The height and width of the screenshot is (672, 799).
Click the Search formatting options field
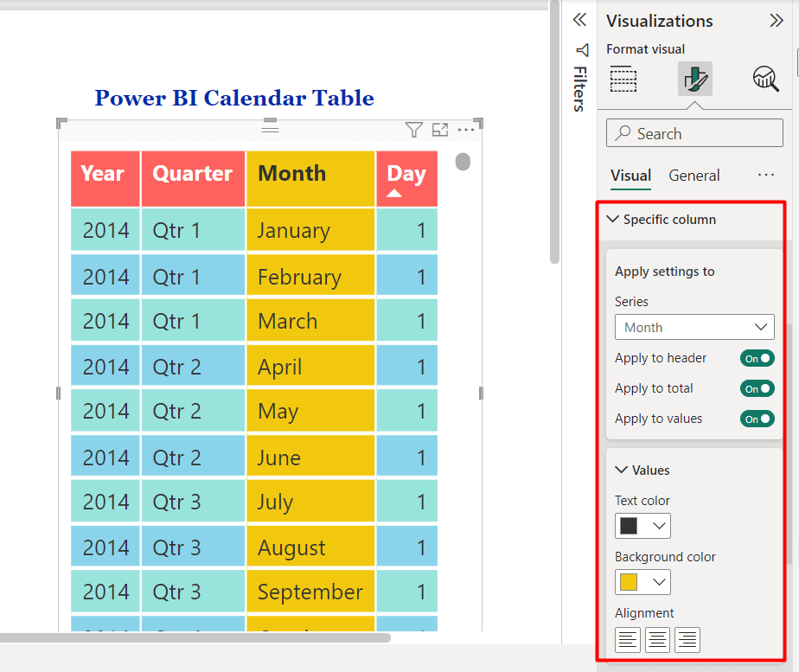[x=694, y=133]
